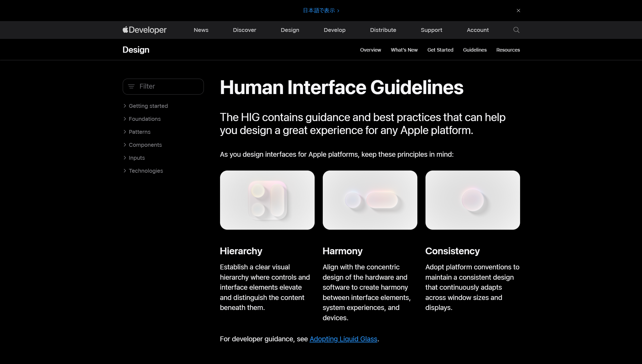Click the Japanese language display link

pyautogui.click(x=321, y=11)
